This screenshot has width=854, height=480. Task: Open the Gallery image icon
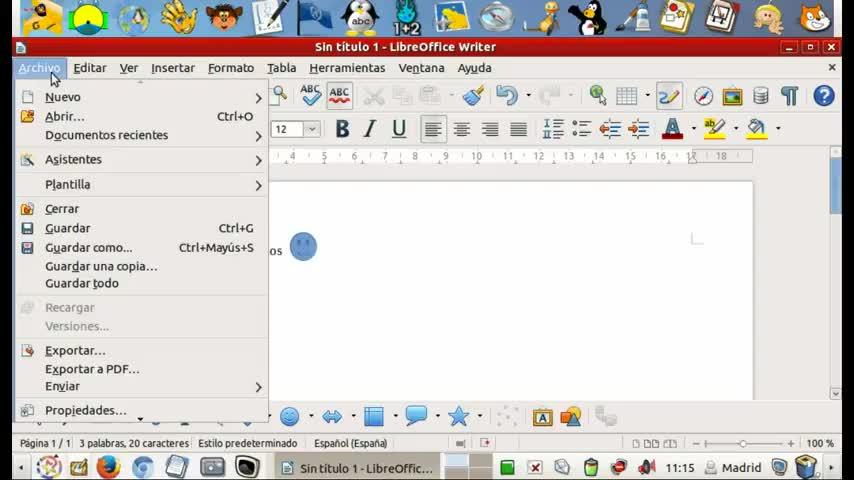[x=732, y=96]
